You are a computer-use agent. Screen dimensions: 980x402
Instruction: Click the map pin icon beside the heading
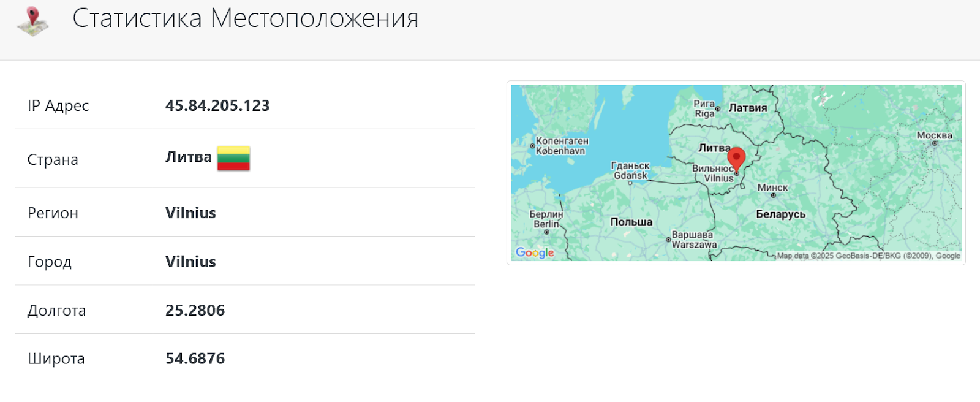coord(33,20)
